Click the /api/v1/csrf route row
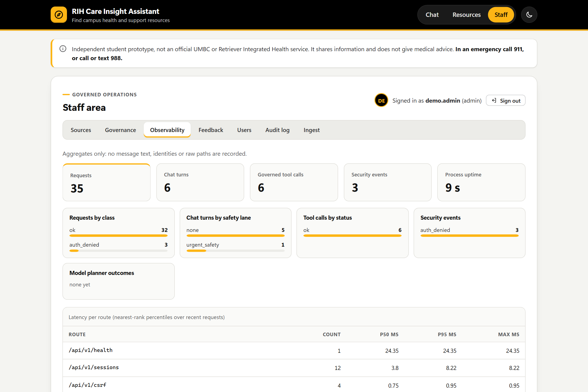This screenshot has width=588, height=392. point(294,385)
